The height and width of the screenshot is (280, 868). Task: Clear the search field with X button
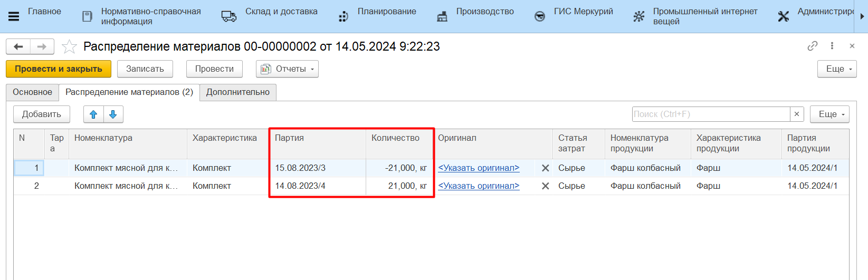[x=797, y=114]
